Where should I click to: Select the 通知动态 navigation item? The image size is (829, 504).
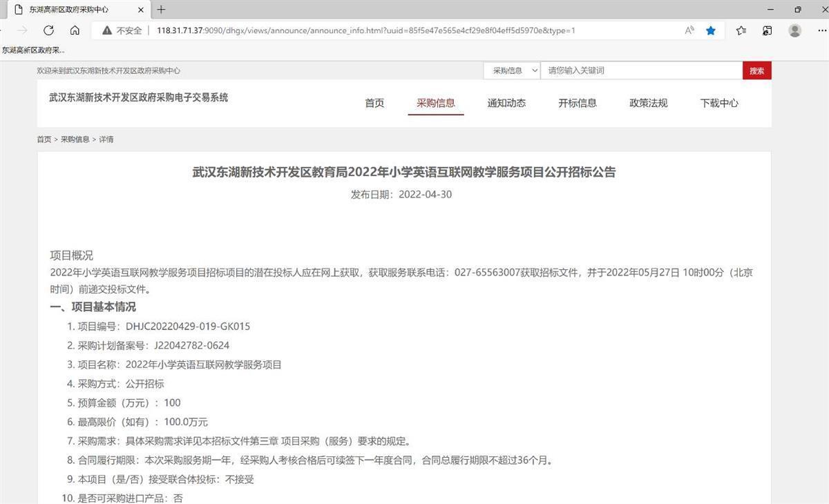pyautogui.click(x=506, y=103)
